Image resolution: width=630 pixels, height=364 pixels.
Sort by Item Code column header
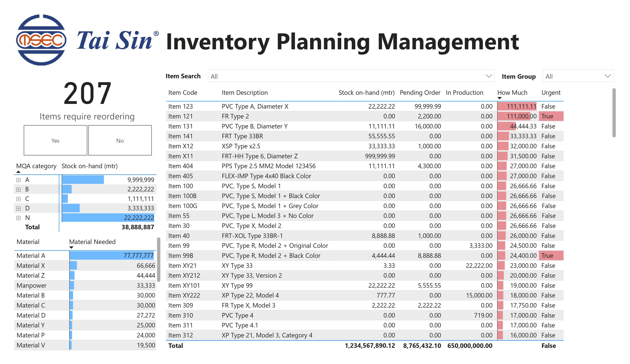[183, 93]
